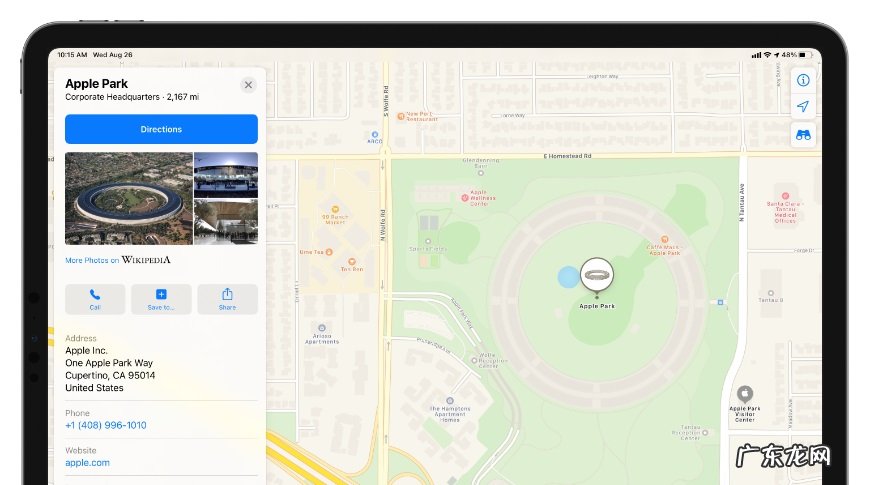Screen dimensions: 870x485
Task: Open Look Around binoculars icon
Action: point(803,135)
